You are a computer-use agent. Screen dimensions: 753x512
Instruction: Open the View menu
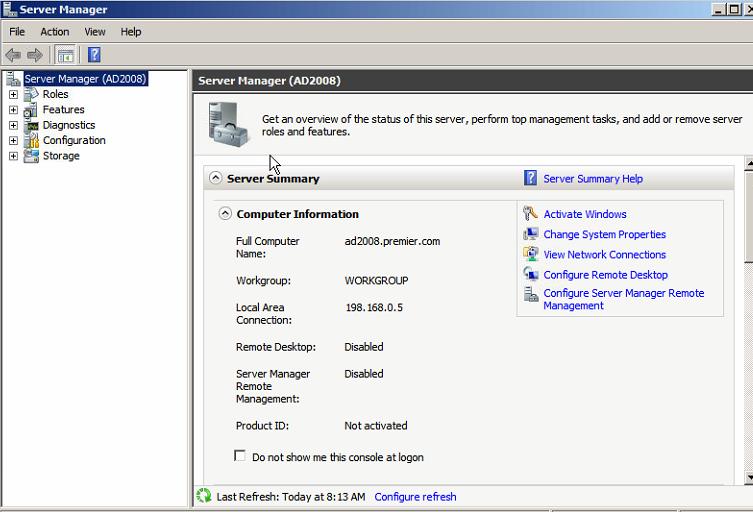tap(95, 32)
